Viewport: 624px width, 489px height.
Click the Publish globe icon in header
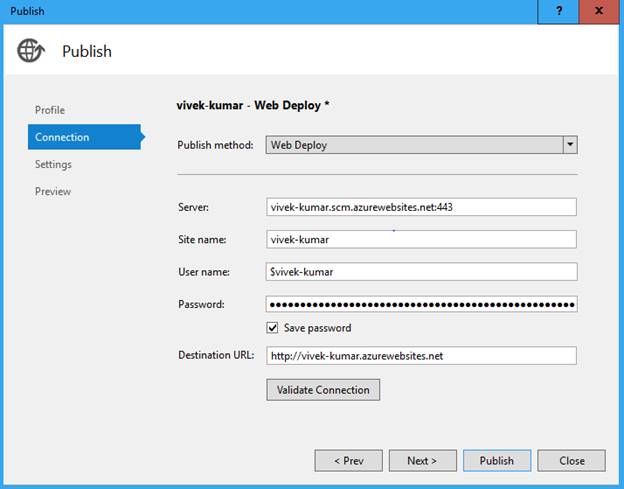[31, 51]
